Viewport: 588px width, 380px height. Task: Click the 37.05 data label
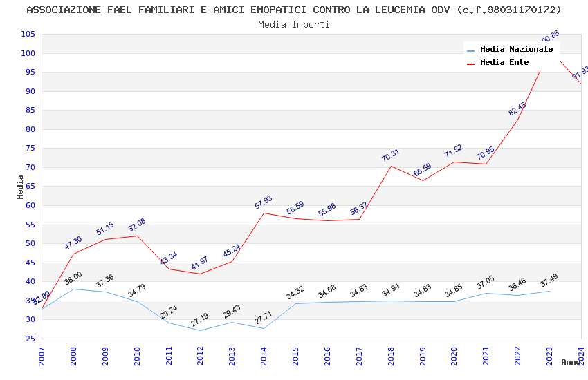(486, 283)
